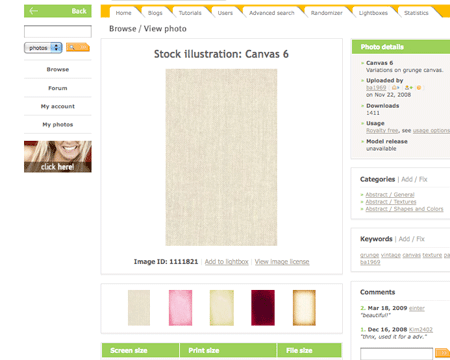This screenshot has width=450, height=360.
Task: Click the smiling woman advertisement banner
Action: (x=58, y=156)
